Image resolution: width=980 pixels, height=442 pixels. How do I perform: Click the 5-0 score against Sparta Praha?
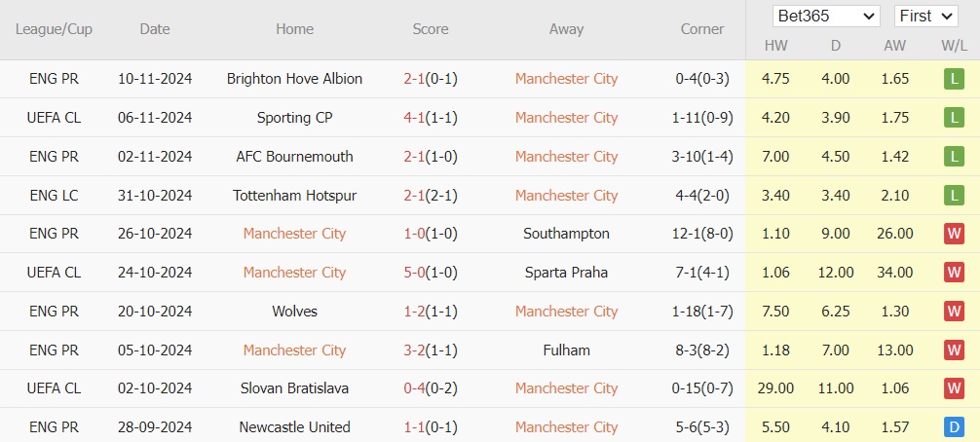pyautogui.click(x=413, y=273)
